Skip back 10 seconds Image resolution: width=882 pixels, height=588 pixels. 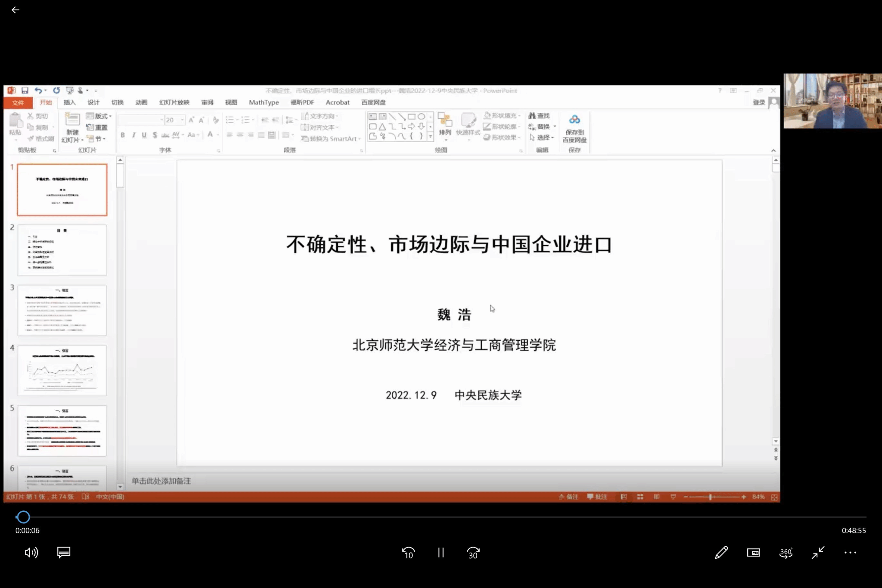[x=408, y=553]
